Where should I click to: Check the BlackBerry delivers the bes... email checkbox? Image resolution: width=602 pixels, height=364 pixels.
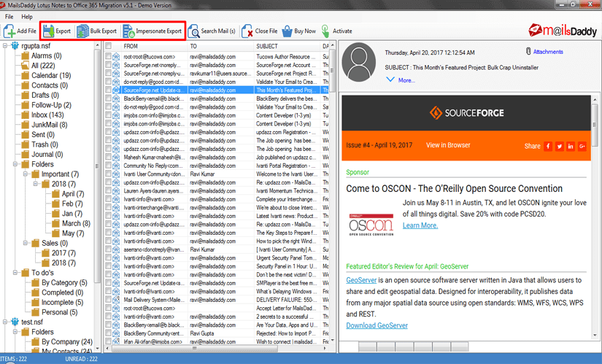pyautogui.click(x=108, y=98)
